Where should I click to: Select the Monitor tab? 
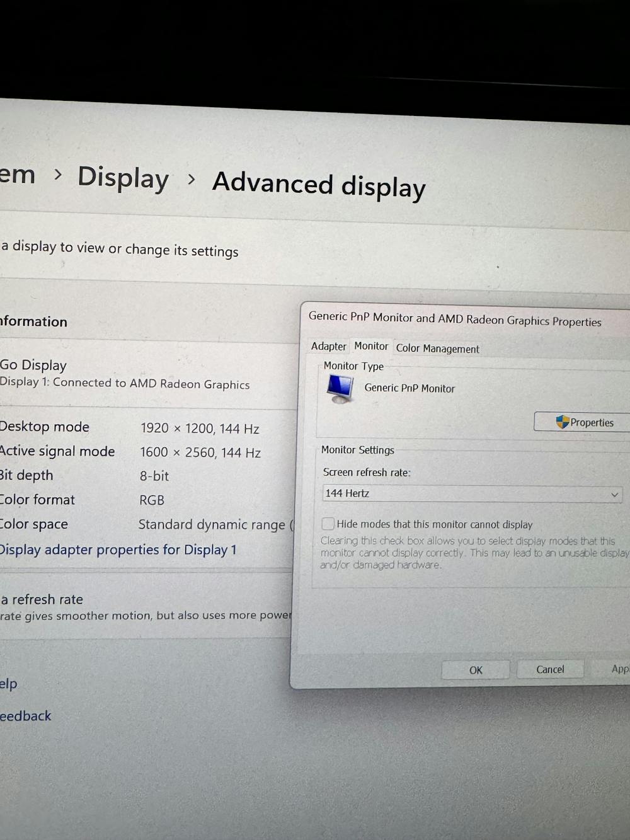click(371, 346)
